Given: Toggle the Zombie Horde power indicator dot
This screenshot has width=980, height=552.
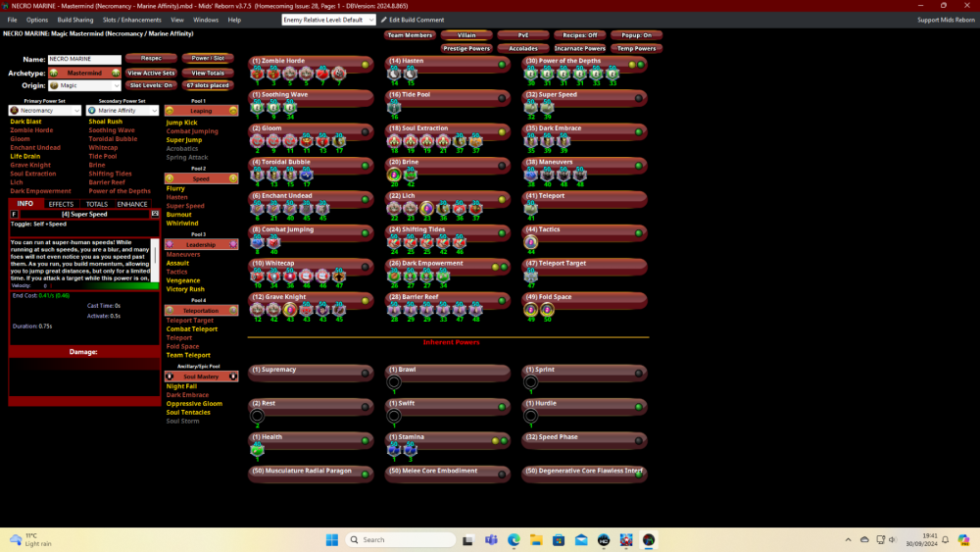Looking at the screenshot, I should point(365,65).
